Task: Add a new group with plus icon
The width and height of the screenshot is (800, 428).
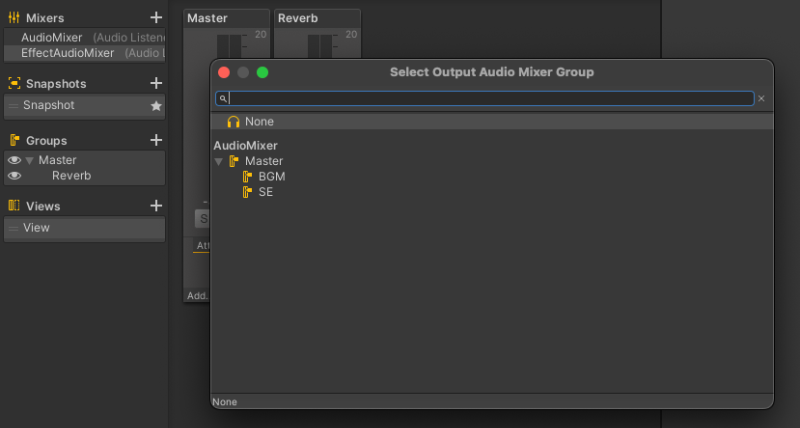Action: (x=155, y=140)
